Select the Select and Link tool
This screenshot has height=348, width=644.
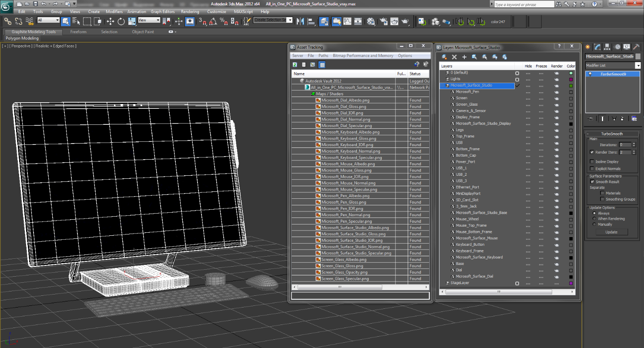pyautogui.click(x=8, y=21)
